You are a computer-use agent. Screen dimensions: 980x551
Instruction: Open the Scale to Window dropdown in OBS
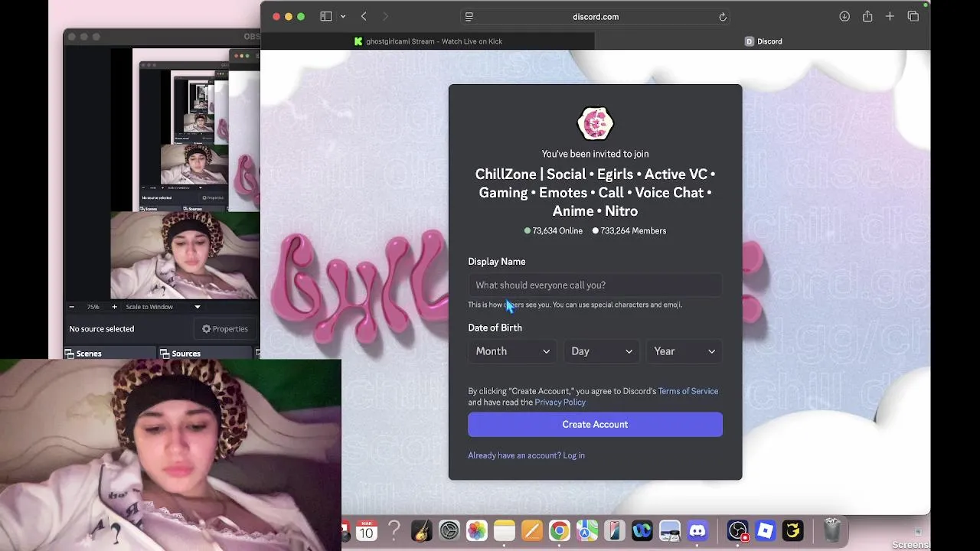tap(162, 307)
